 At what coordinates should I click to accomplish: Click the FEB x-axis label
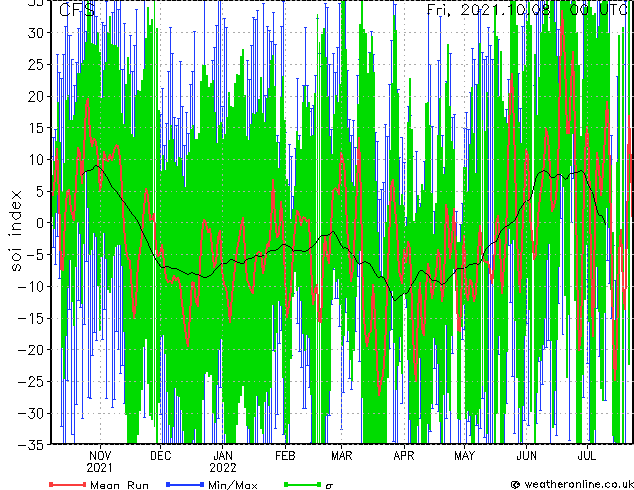(285, 456)
